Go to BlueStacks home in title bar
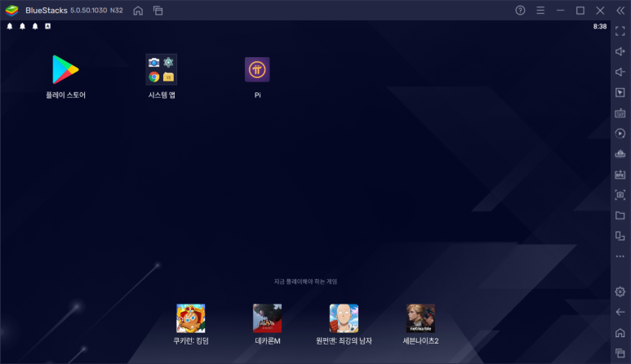This screenshot has width=631, height=364. tap(138, 11)
